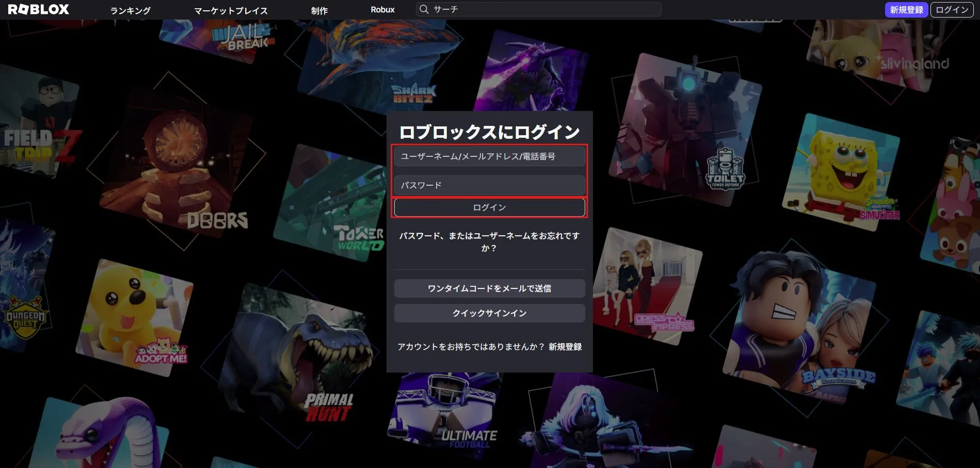The height and width of the screenshot is (468, 980).
Task: Click the search magnifier icon
Action: pyautogui.click(x=424, y=9)
